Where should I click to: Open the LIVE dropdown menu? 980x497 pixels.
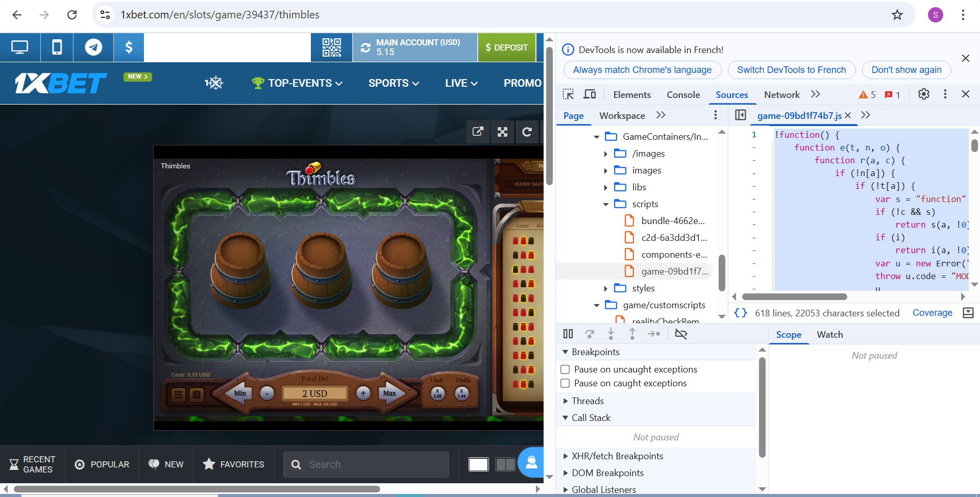461,83
